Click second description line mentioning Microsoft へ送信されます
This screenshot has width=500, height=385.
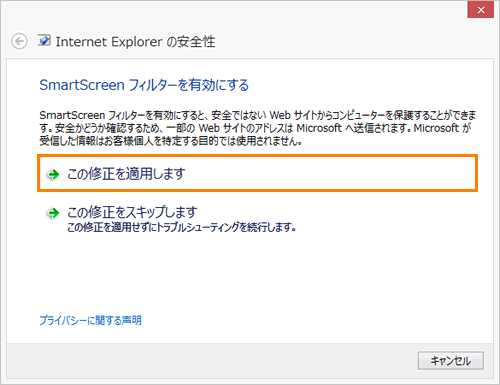click(x=255, y=128)
